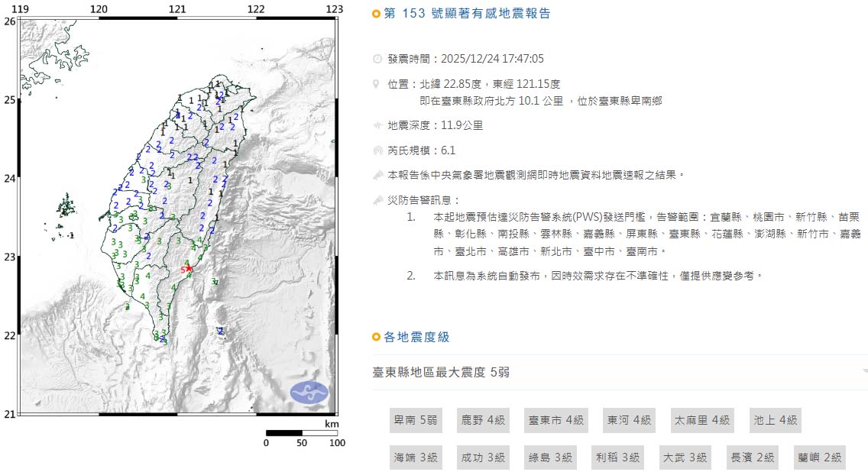868x472 pixels.
Task: Open the 第 153 號顯著有感地震報告 heading
Action: [466, 14]
